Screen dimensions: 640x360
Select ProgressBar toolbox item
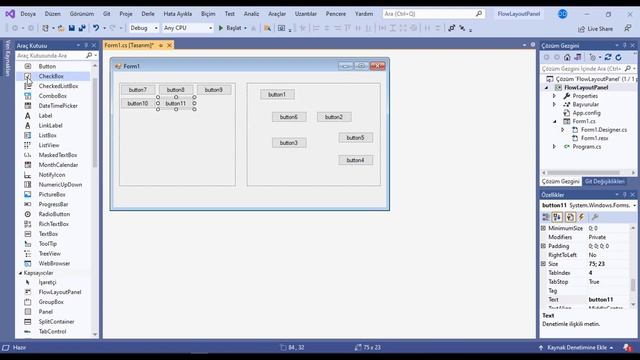click(53, 204)
